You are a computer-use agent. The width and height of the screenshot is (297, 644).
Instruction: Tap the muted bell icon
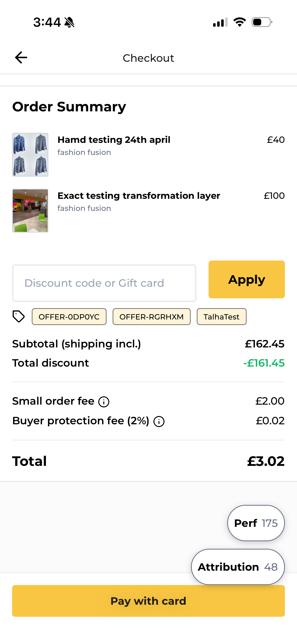point(69,22)
